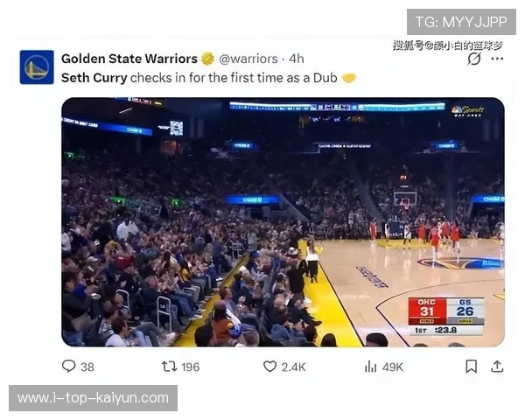
Task: View analytics bar chart icon
Action: pos(371,367)
